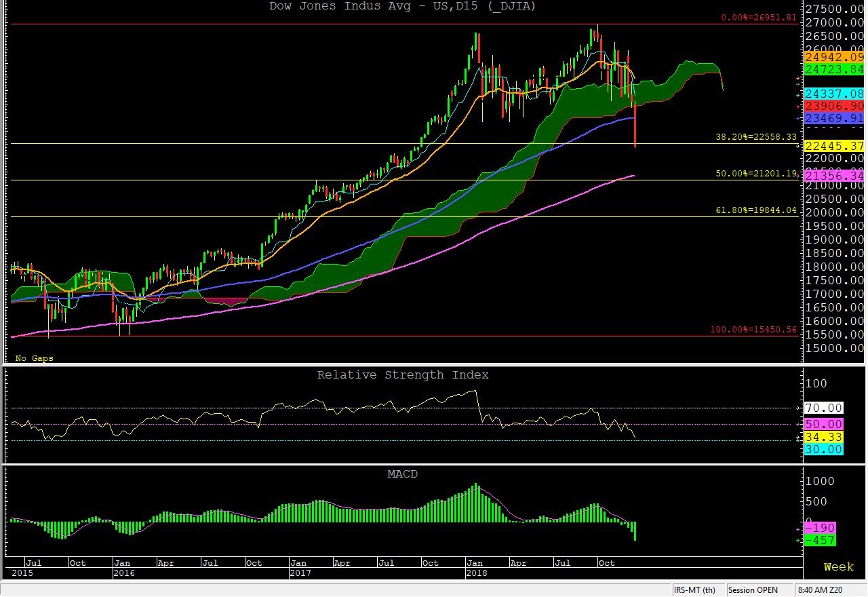Click the blue 23469.91 price tag
The height and width of the screenshot is (597, 868).
(833, 118)
